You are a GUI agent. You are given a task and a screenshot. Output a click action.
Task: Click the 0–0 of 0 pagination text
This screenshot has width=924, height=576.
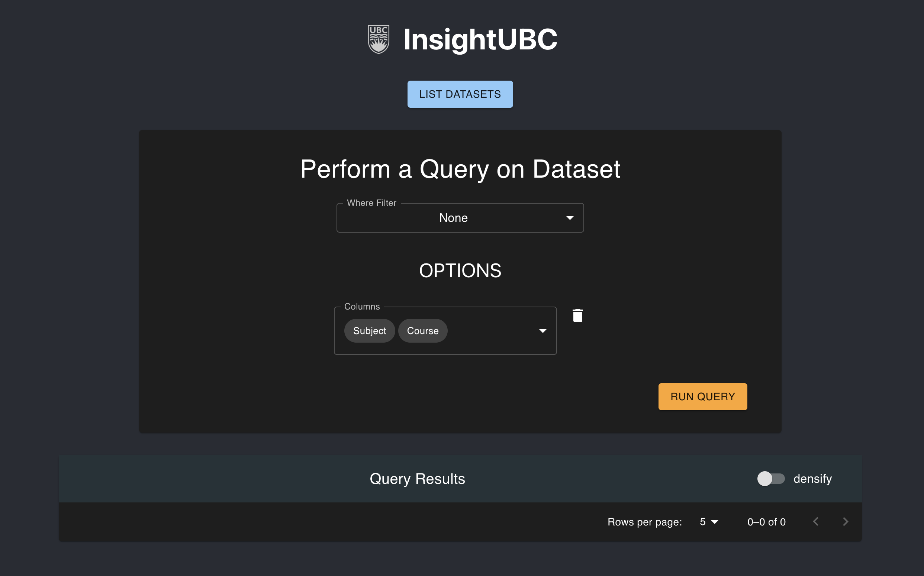(766, 522)
